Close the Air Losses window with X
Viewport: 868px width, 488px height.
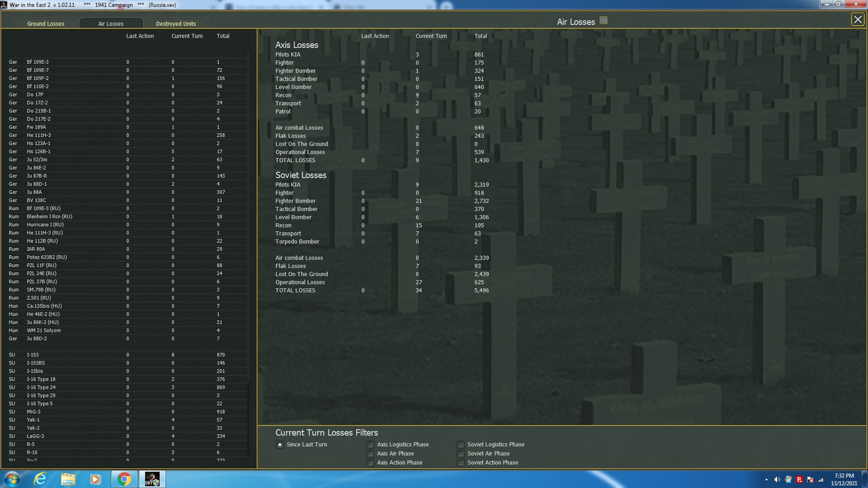(x=857, y=19)
